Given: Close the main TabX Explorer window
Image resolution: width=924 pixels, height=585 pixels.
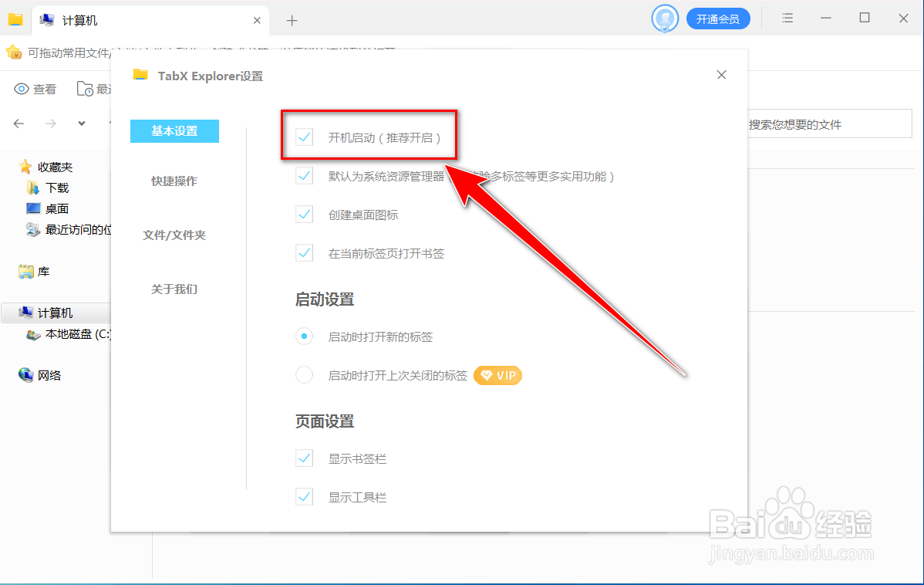Looking at the screenshot, I should point(903,19).
